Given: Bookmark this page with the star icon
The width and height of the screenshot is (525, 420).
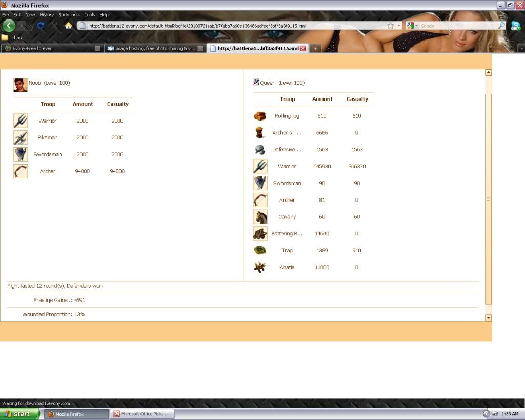Looking at the screenshot, I should tap(390, 26).
